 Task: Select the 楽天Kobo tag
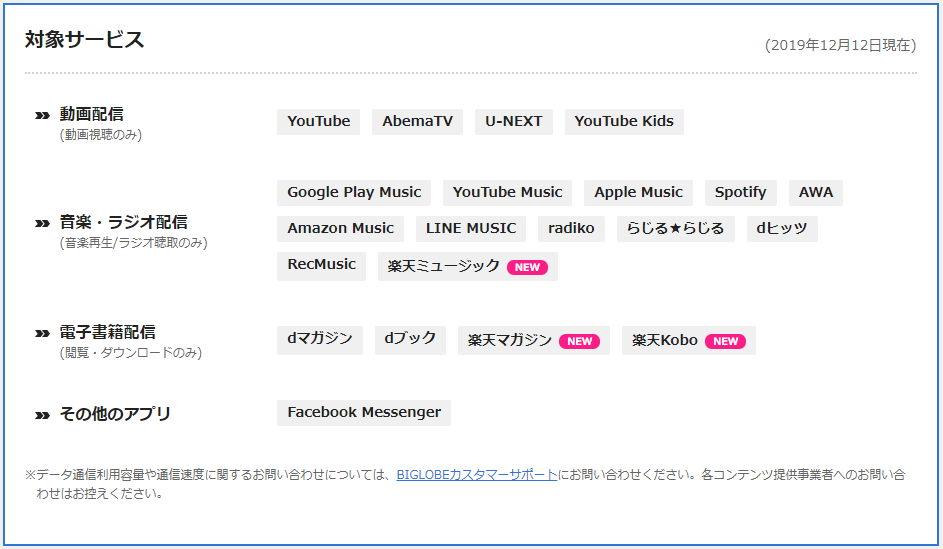(689, 340)
